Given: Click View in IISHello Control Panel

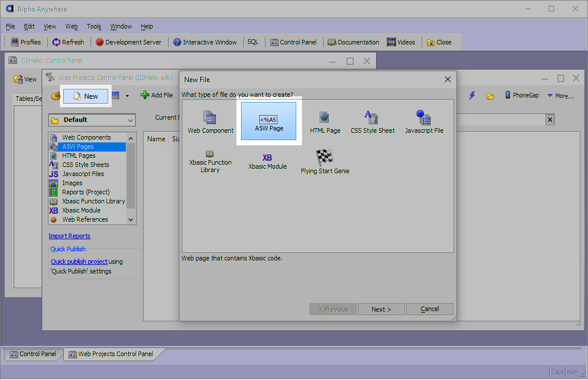Looking at the screenshot, I should (x=25, y=79).
